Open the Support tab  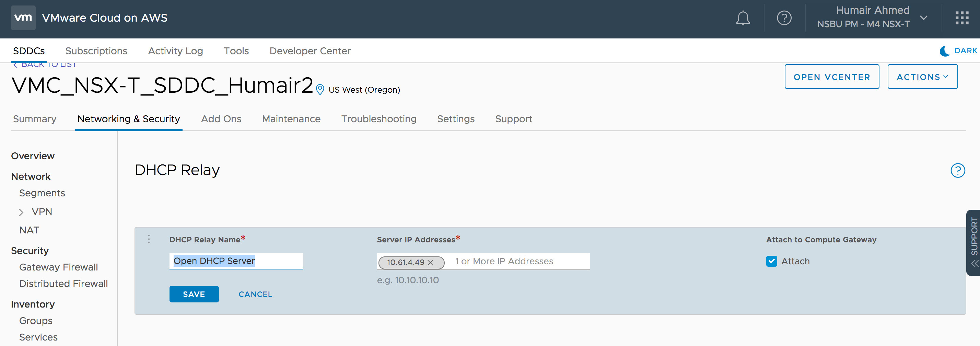pyautogui.click(x=513, y=119)
